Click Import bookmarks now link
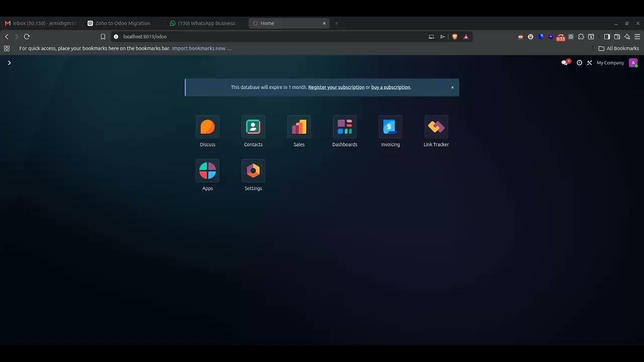The width and height of the screenshot is (644, 362). 202,48
